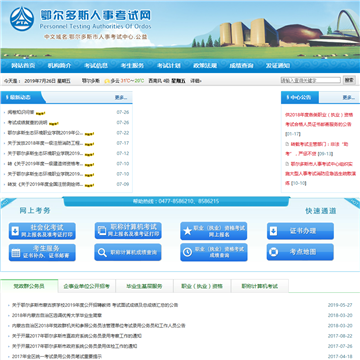The height and width of the screenshot is (360, 360).
Task: Switch to 职业(执业)资格 tab
Action: (202, 286)
